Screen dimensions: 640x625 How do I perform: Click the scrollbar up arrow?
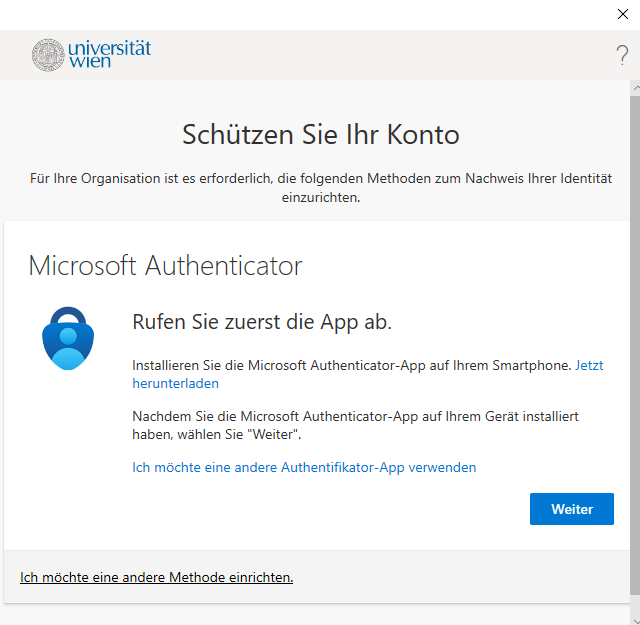click(x=634, y=88)
